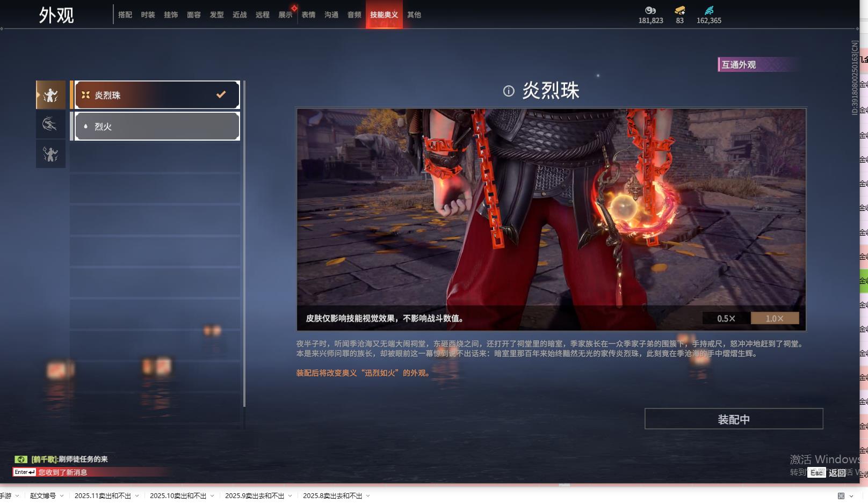Image resolution: width=868 pixels, height=504 pixels.
Task: Open the 音频 tab
Action: [355, 15]
